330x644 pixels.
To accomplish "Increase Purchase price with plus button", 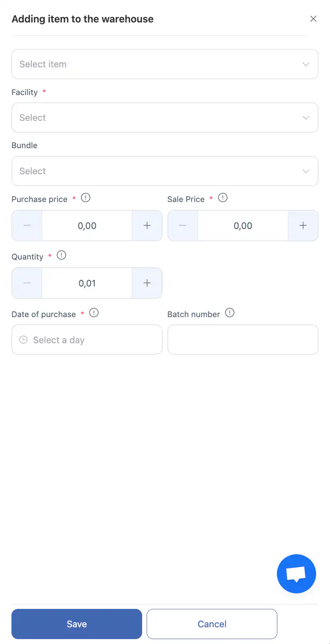I will 147,226.
